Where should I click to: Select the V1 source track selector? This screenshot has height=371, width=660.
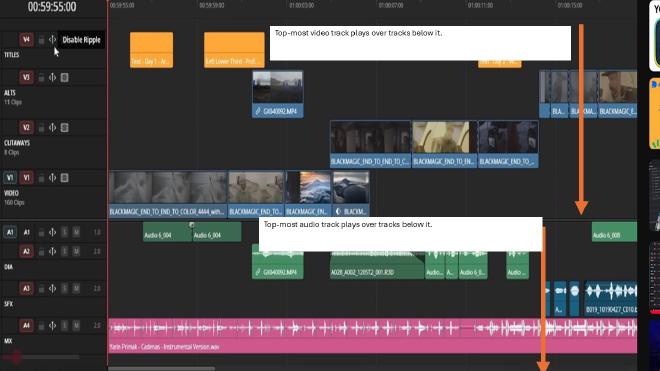(x=10, y=178)
